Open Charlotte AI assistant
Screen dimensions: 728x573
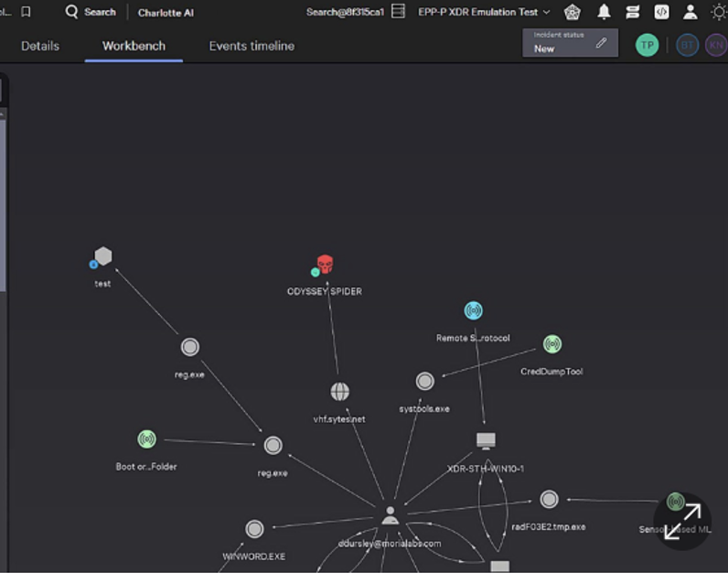click(x=166, y=13)
